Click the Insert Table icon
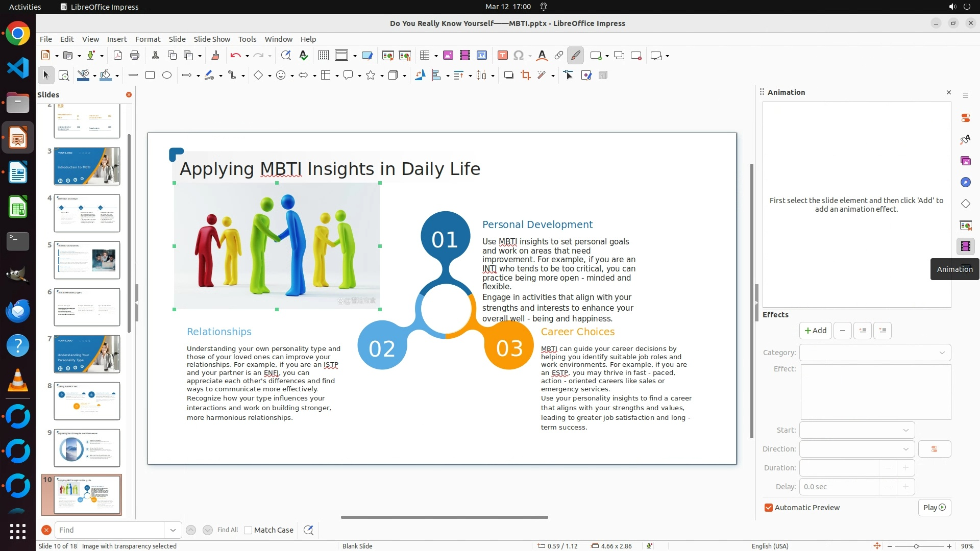This screenshot has height=551, width=980. coord(424,56)
